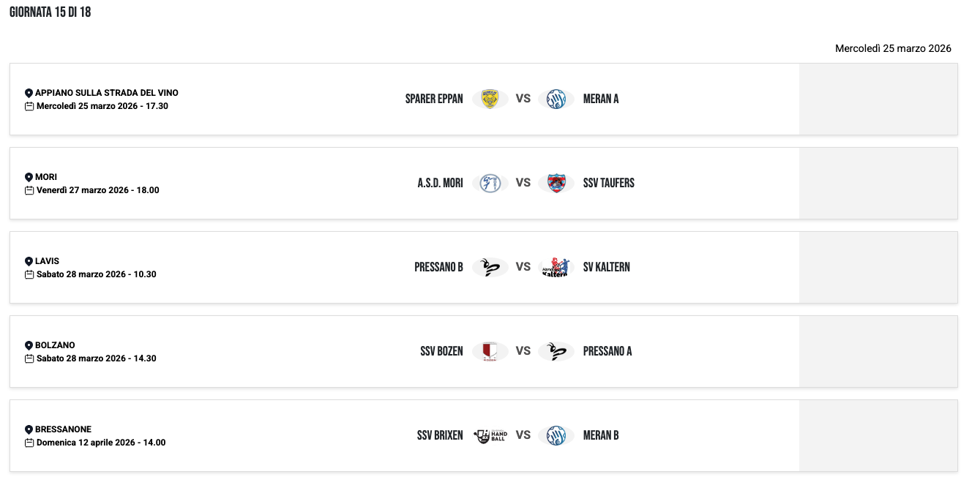This screenshot has width=980, height=485.
Task: Click the Bressanone venue label
Action: (x=63, y=429)
